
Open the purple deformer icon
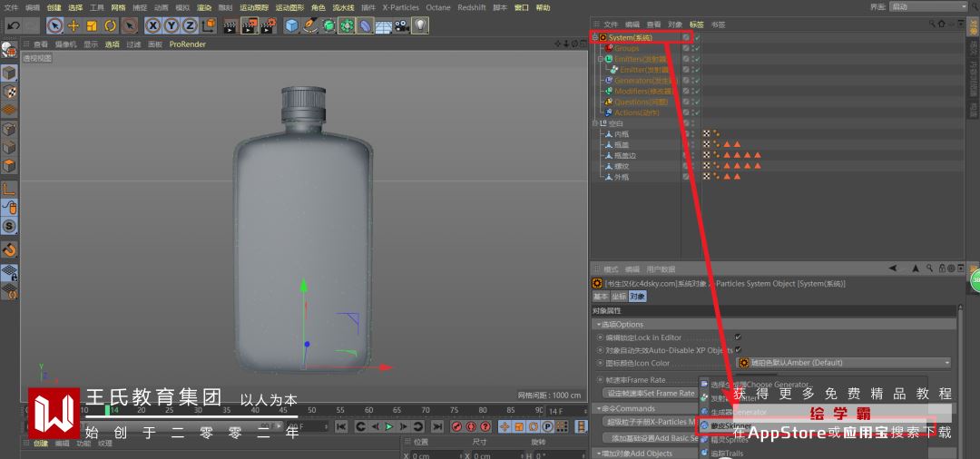pyautogui.click(x=366, y=25)
